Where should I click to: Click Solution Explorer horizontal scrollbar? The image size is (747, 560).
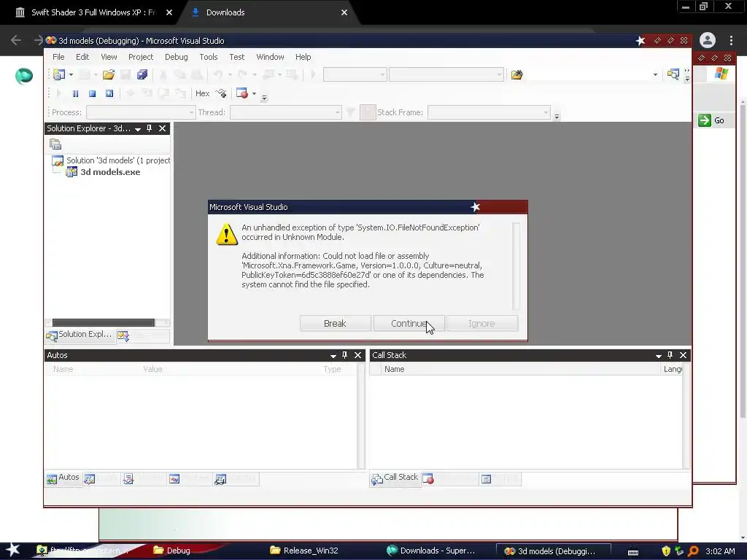pyautogui.click(x=104, y=322)
